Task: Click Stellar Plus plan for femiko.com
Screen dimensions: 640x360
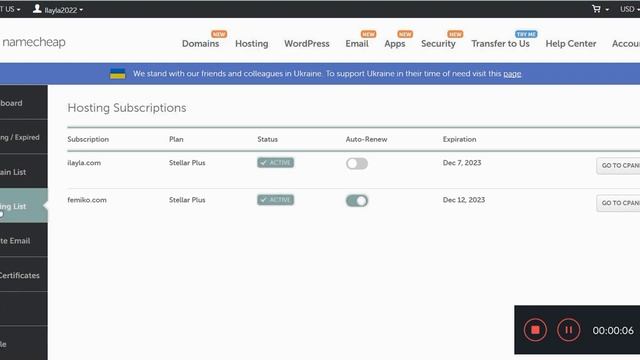Action: pos(187,200)
